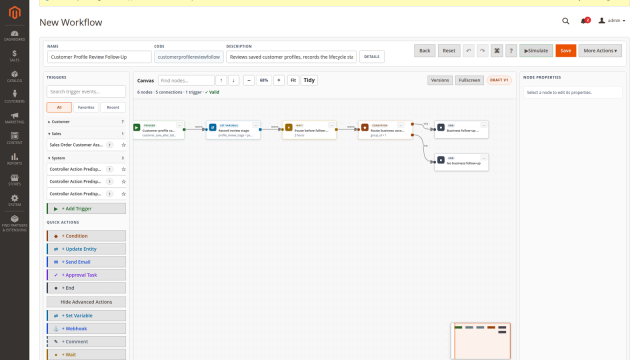Open Find Partners & Extensions in the sidebar

point(14,224)
